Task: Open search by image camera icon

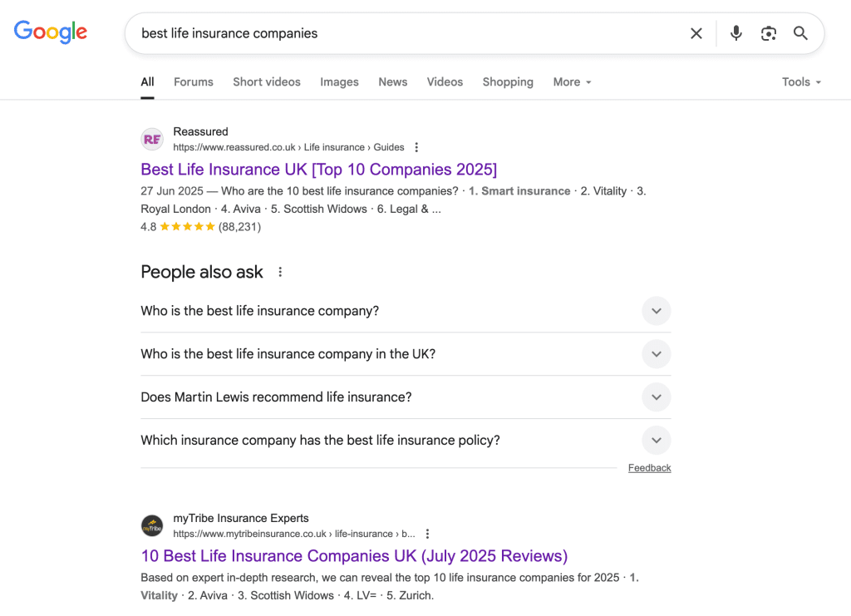Action: [x=769, y=33]
